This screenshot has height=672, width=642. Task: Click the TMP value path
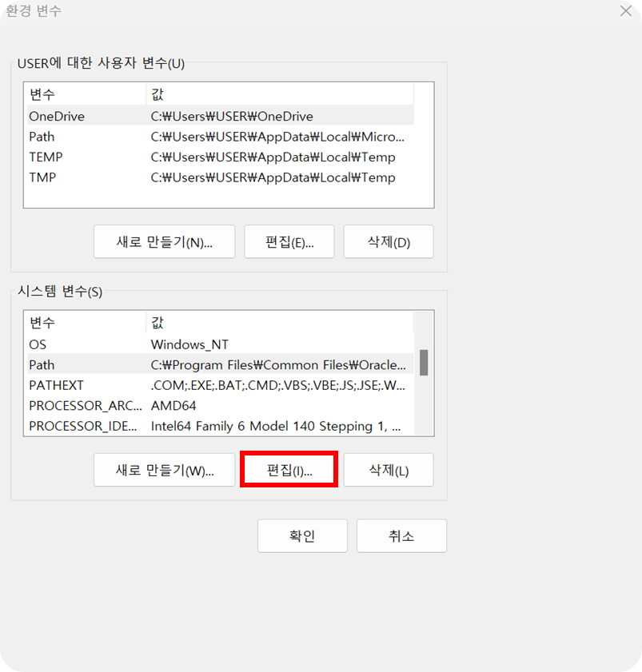pyautogui.click(x=273, y=177)
